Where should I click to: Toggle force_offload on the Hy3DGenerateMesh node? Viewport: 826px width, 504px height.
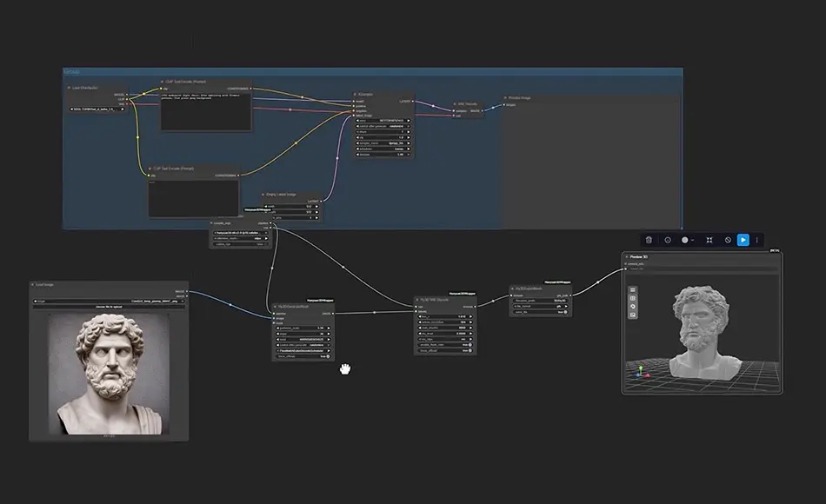[328, 356]
